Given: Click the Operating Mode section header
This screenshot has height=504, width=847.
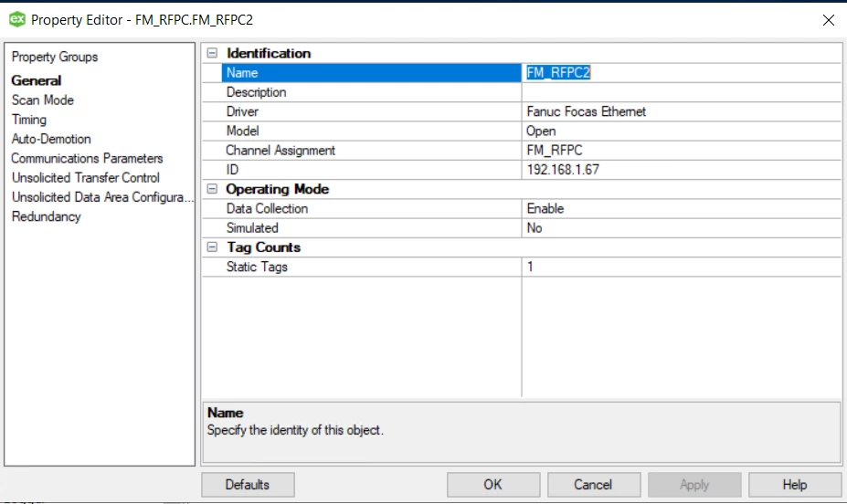Looking at the screenshot, I should click(x=278, y=189).
